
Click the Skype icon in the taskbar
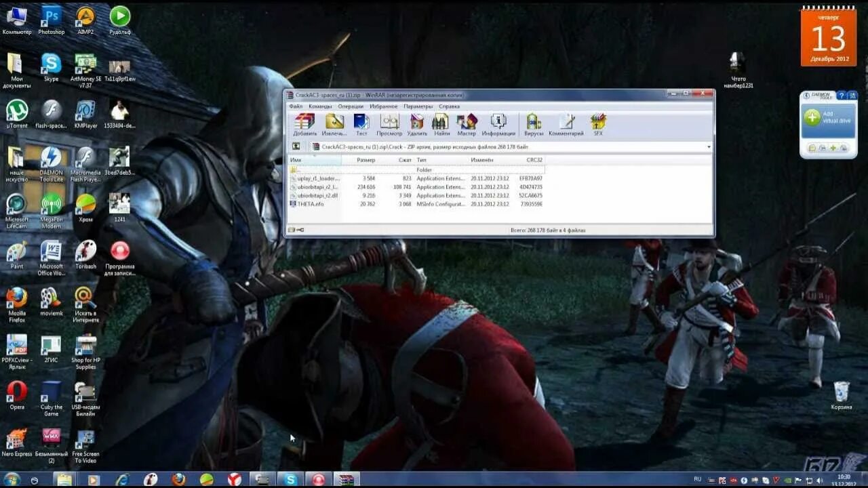coord(291,479)
